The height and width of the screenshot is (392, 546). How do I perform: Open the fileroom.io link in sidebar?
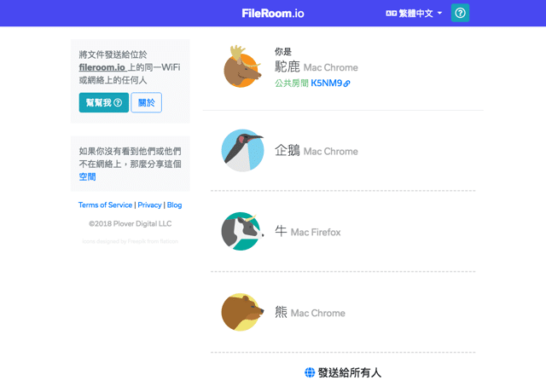[x=102, y=67]
